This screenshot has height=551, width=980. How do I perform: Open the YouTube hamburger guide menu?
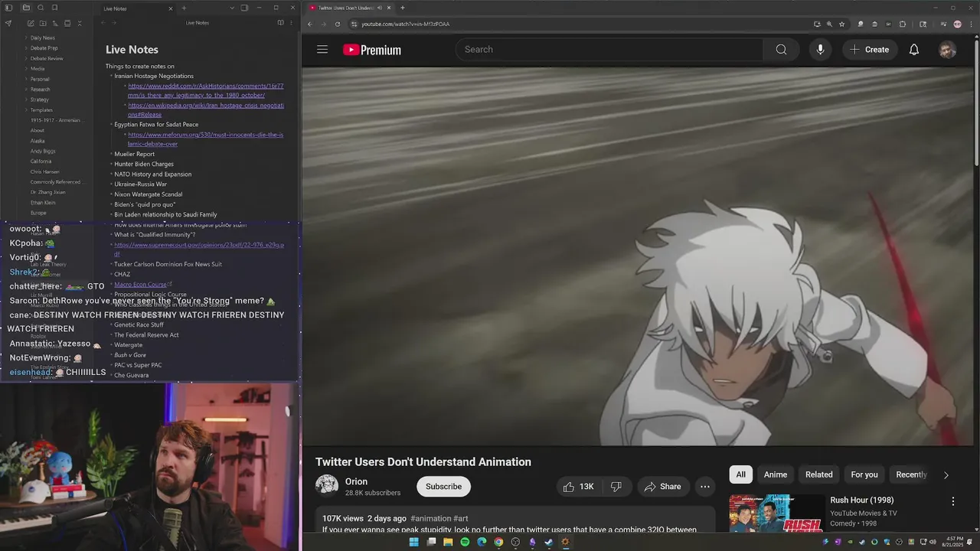322,50
